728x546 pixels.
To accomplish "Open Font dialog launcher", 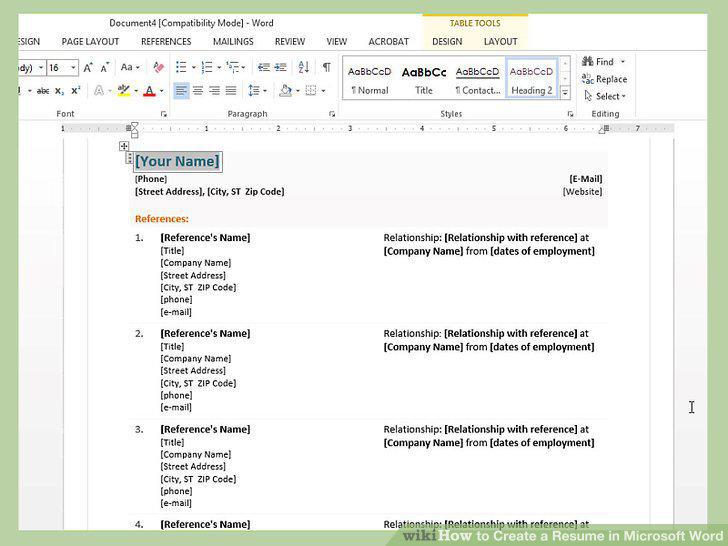I will (163, 114).
